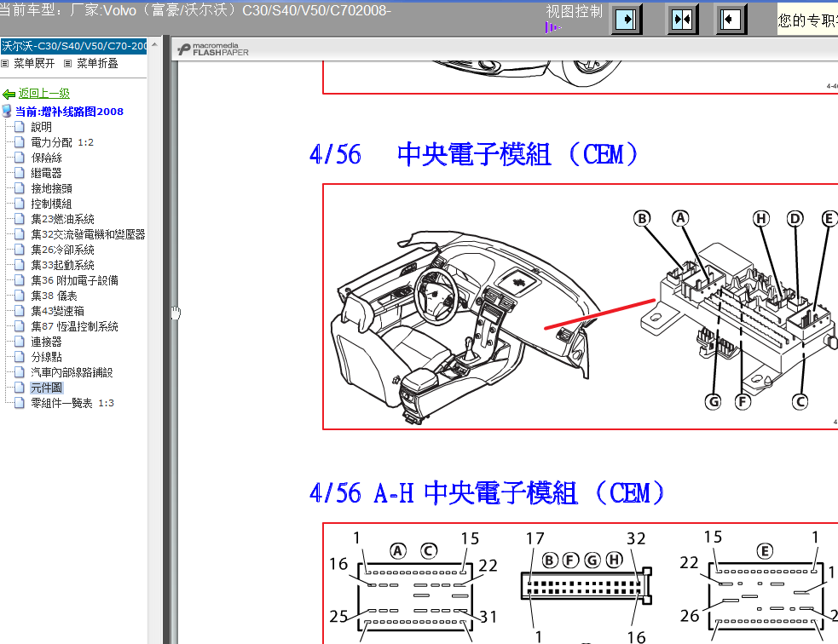Click the page icon beside 說明
The height and width of the screenshot is (644, 838).
point(20,127)
